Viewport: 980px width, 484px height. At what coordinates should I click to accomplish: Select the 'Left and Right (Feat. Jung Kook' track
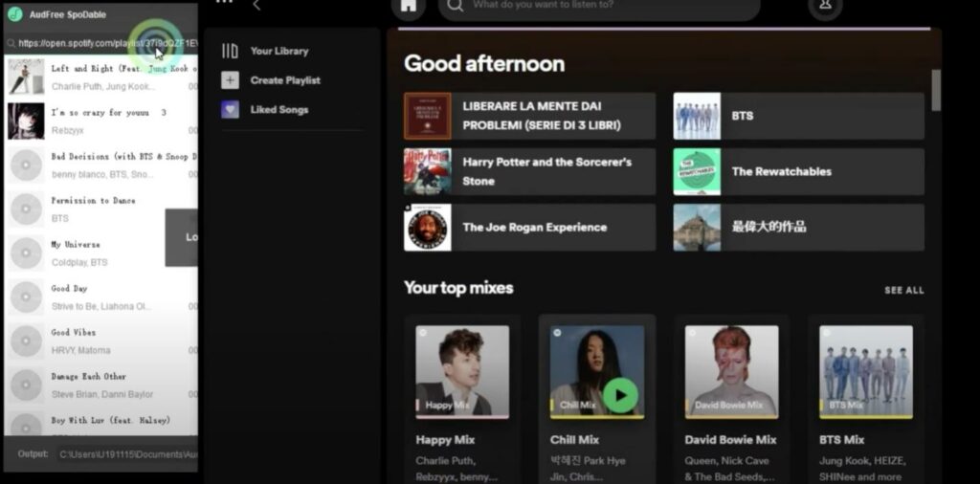(x=101, y=77)
